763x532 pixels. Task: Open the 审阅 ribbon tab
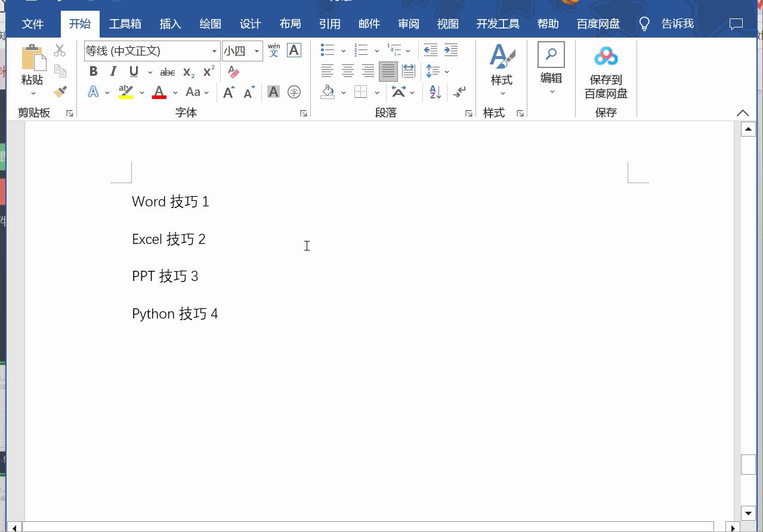pos(408,24)
